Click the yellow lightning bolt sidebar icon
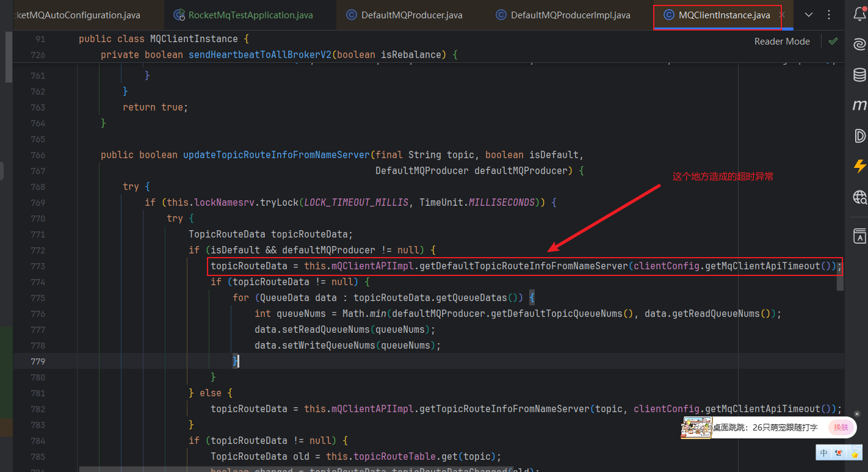This screenshot has height=472, width=868. [x=859, y=165]
